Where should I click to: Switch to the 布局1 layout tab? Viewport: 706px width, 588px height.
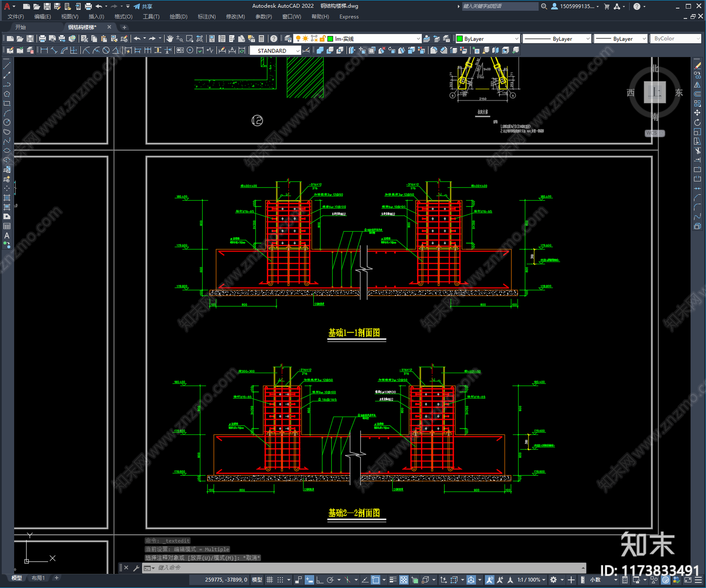38,578
